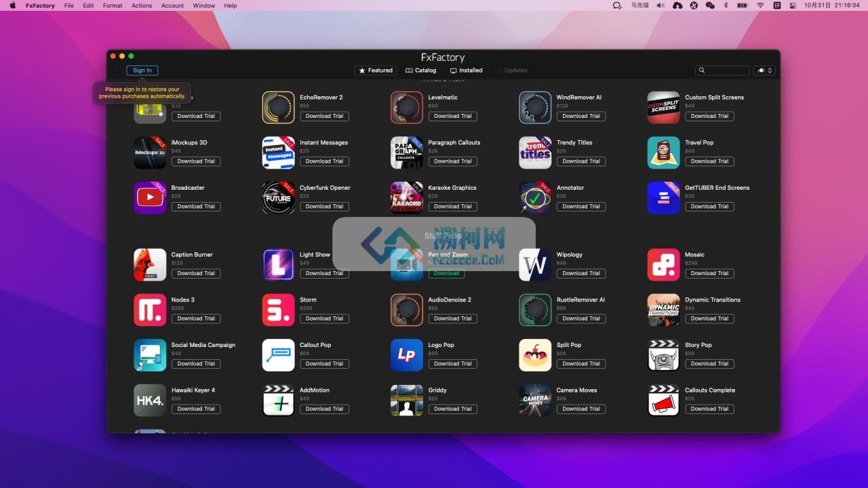Click the Light Show title text

[315, 255]
